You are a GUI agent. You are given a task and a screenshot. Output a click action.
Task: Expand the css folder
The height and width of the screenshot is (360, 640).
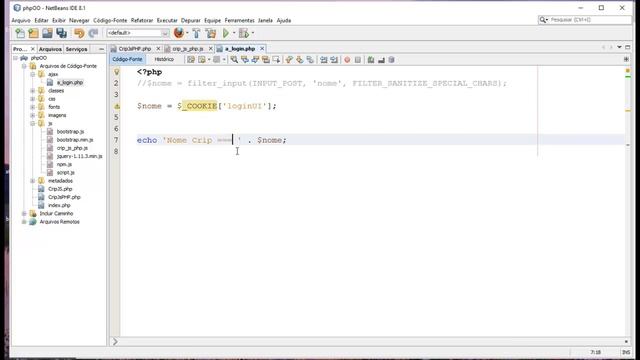point(33,99)
